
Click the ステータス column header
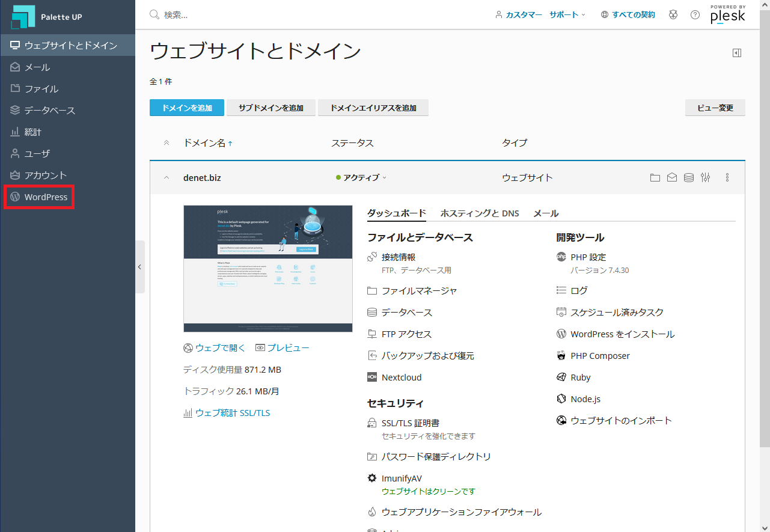(x=352, y=143)
